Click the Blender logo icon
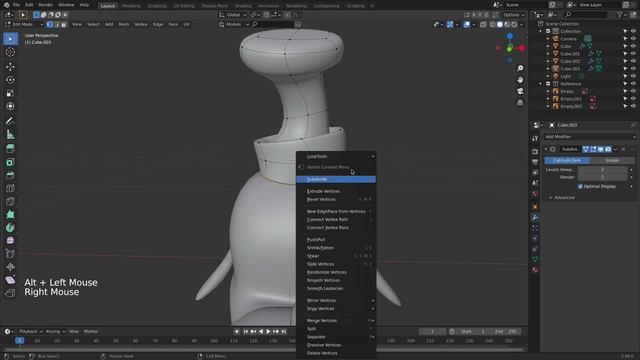 [6, 5]
